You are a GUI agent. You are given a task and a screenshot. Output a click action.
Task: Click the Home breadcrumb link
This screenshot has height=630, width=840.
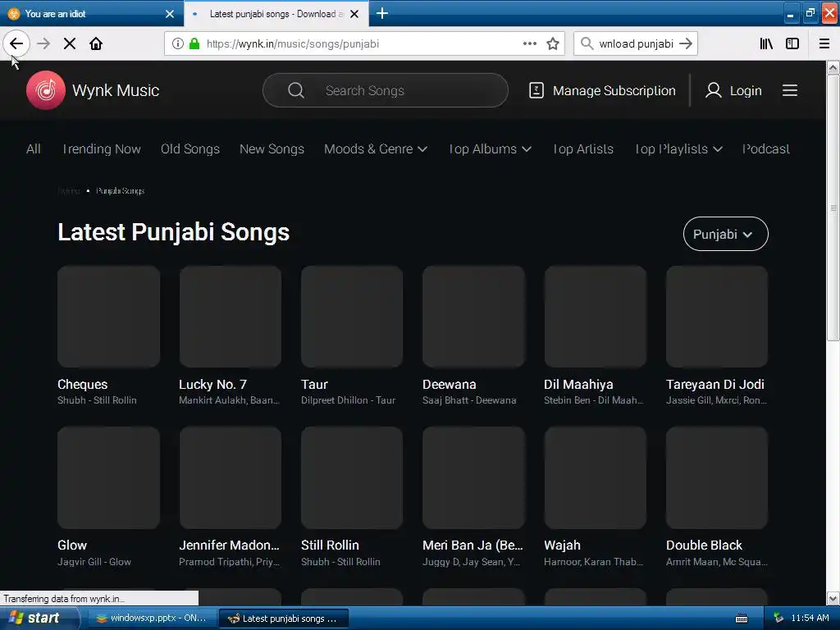pyautogui.click(x=69, y=190)
